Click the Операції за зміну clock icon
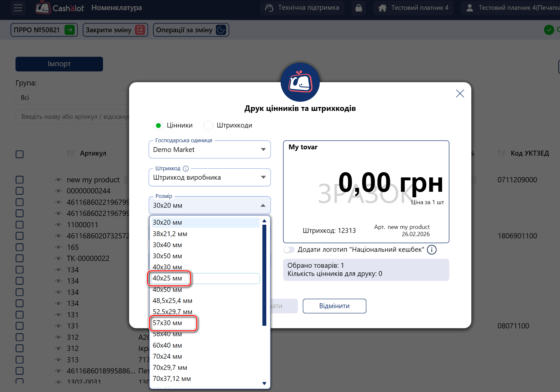This screenshot has height=392, width=560. 221,30
